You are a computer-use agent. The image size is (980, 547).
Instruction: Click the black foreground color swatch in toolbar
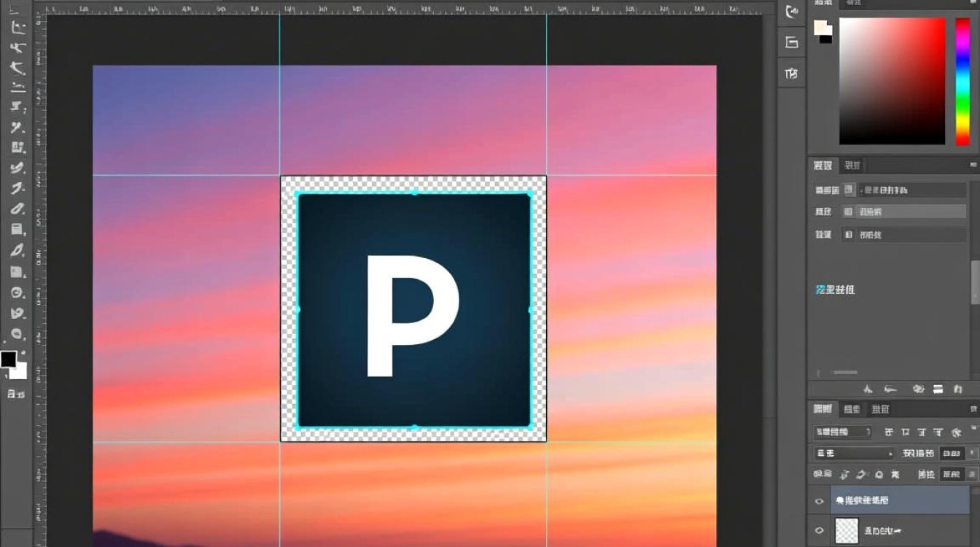click(x=8, y=359)
